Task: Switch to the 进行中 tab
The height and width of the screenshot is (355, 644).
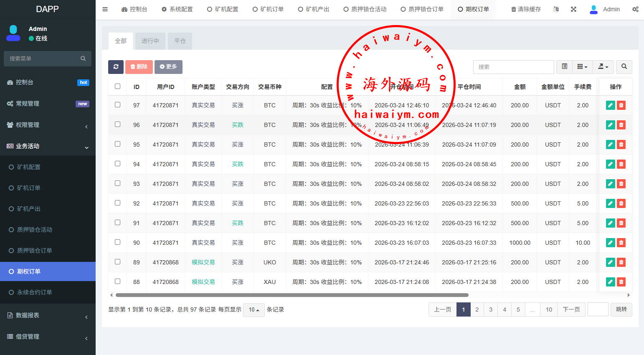Action: tap(150, 41)
